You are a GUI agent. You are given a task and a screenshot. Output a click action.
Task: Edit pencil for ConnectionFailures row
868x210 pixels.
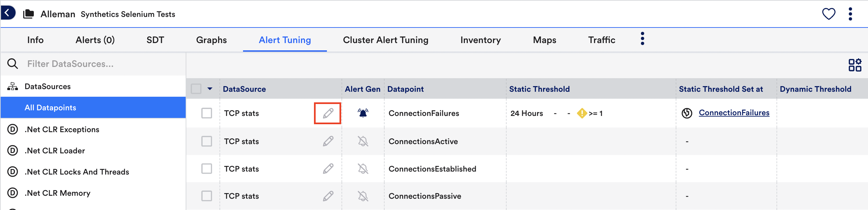tap(328, 113)
